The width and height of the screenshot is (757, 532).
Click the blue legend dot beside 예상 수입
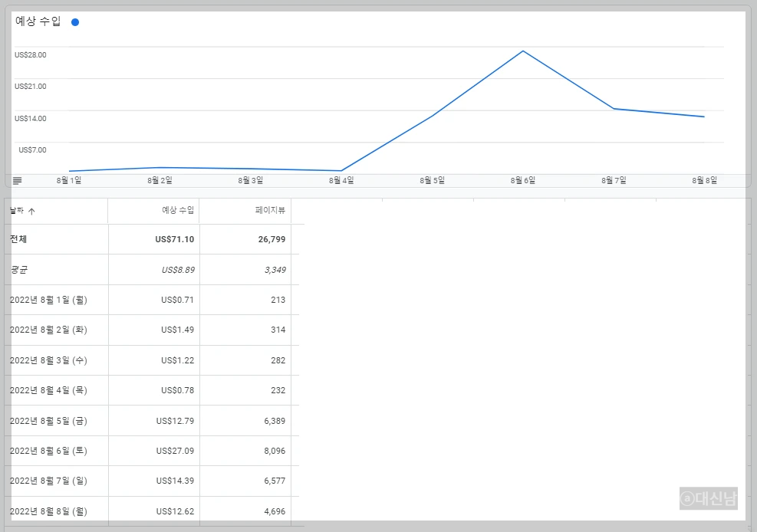[x=75, y=22]
